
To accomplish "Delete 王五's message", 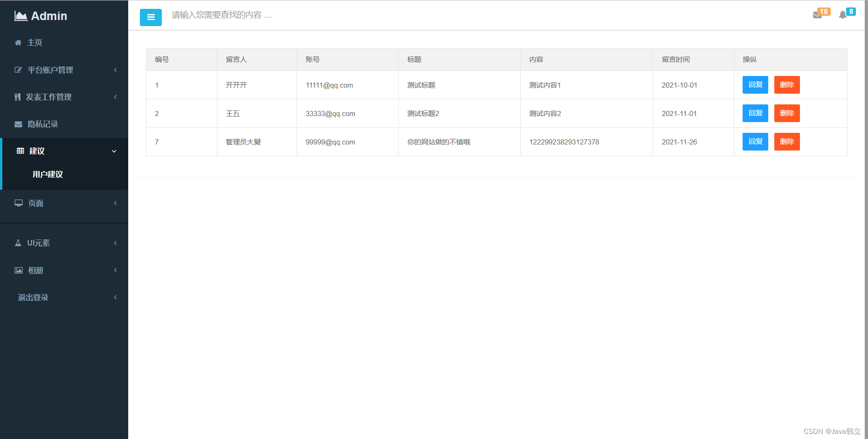I will pyautogui.click(x=787, y=113).
